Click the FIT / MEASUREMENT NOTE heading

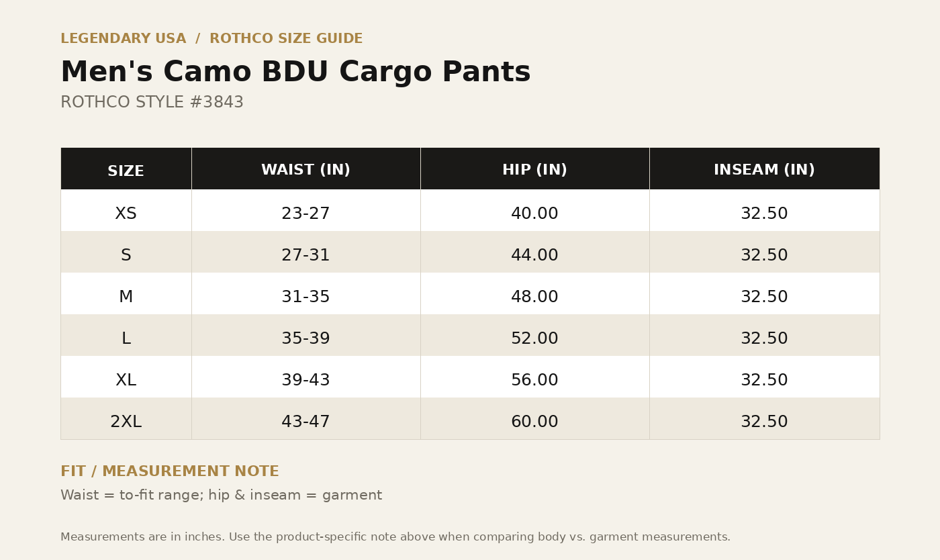coord(170,472)
